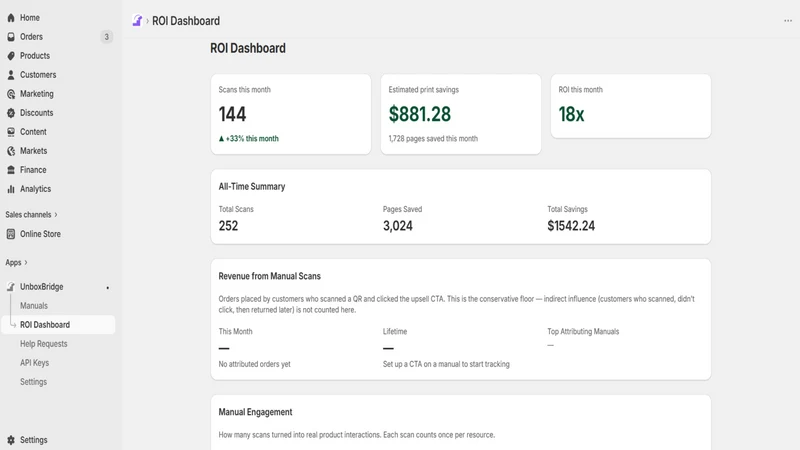
Task: Click the Pages Saved value 3,024
Action: tap(397, 226)
